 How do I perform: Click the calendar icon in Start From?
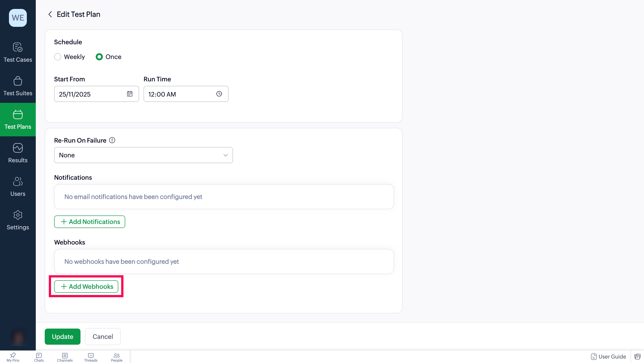tap(129, 94)
